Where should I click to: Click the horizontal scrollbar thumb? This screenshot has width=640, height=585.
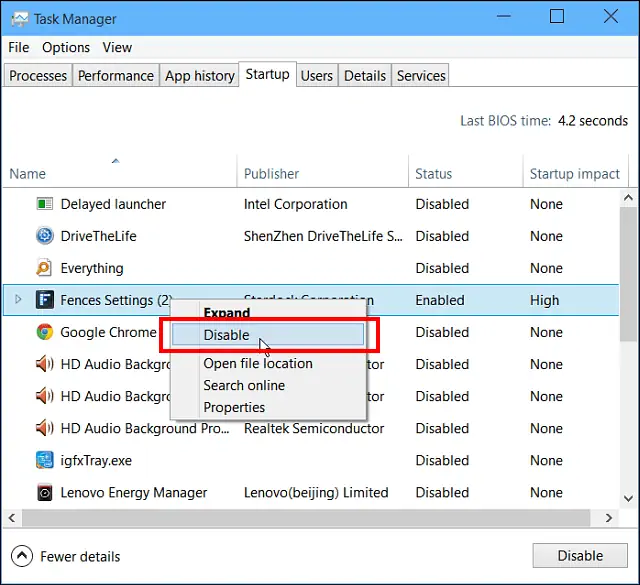(306, 518)
